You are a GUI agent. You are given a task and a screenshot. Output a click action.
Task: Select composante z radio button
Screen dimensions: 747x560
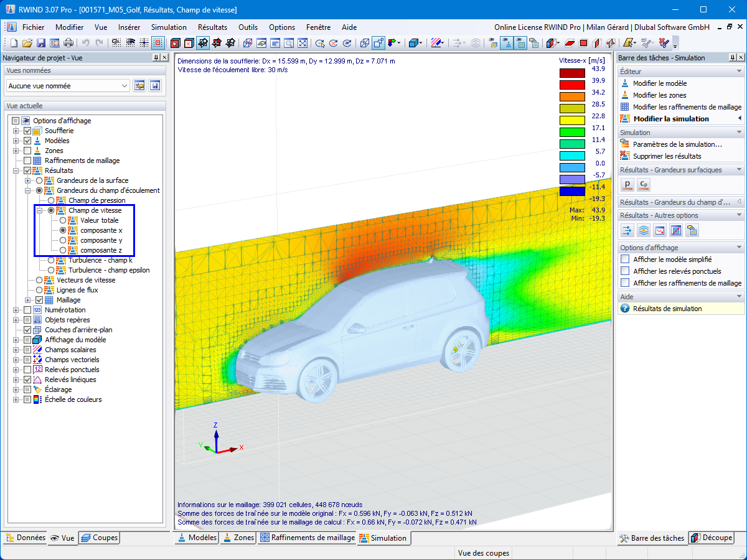(x=63, y=250)
